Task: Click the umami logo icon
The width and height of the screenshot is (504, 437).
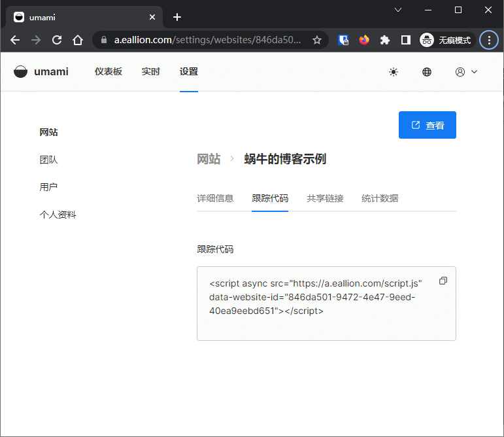Action: [20, 71]
